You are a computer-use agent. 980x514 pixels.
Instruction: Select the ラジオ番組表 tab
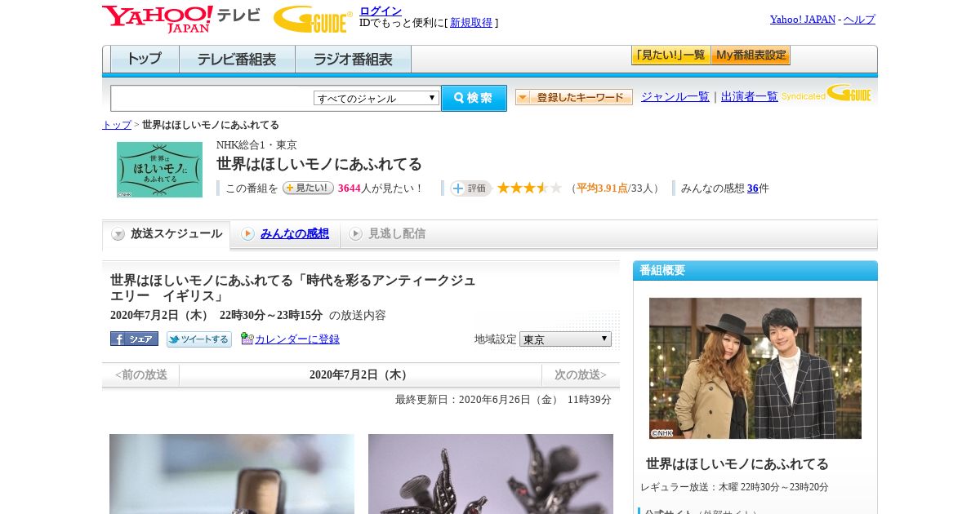[x=353, y=60]
